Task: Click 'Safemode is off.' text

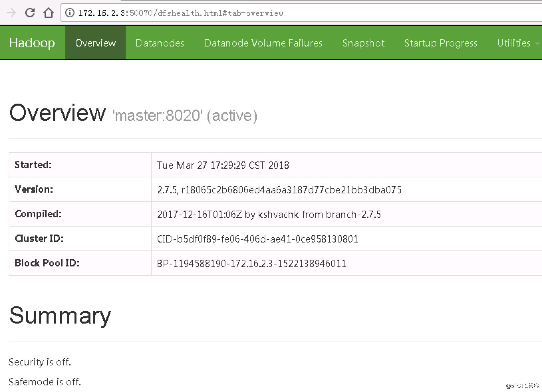Action: [x=45, y=382]
